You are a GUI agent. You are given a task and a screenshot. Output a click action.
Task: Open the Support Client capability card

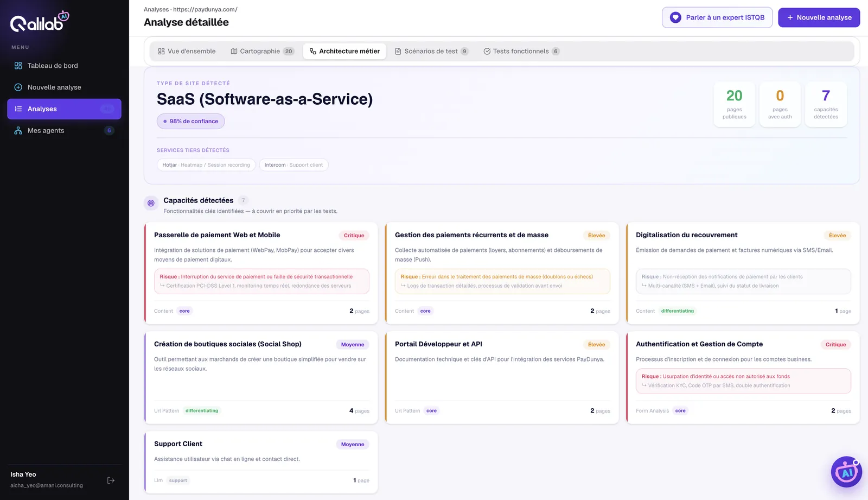pyautogui.click(x=261, y=463)
